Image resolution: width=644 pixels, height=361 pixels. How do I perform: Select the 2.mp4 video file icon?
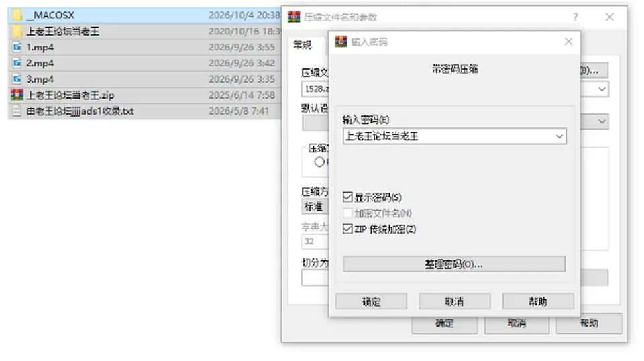pyautogui.click(x=17, y=63)
